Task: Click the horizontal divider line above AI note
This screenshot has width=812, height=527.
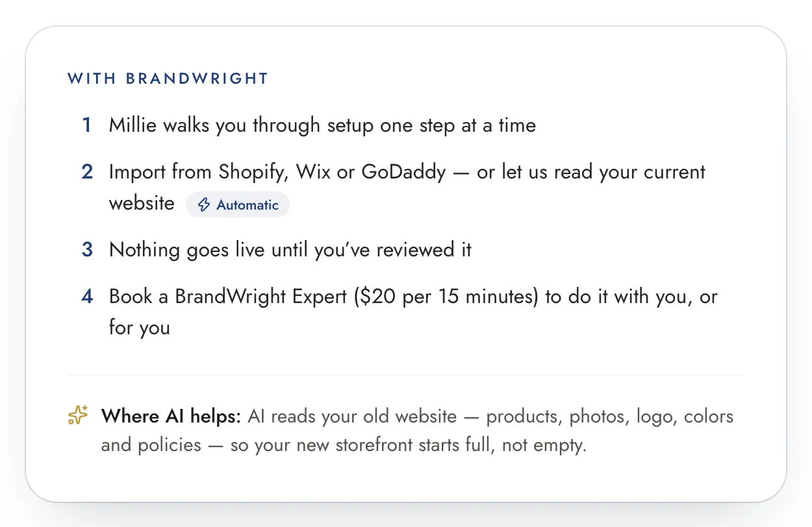Action: 406,375
